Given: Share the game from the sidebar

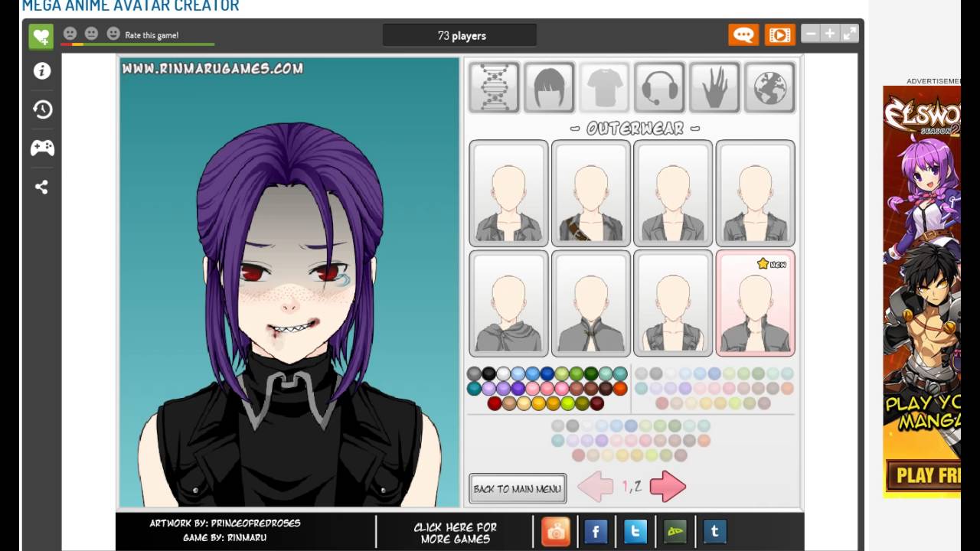Looking at the screenshot, I should coord(42,187).
